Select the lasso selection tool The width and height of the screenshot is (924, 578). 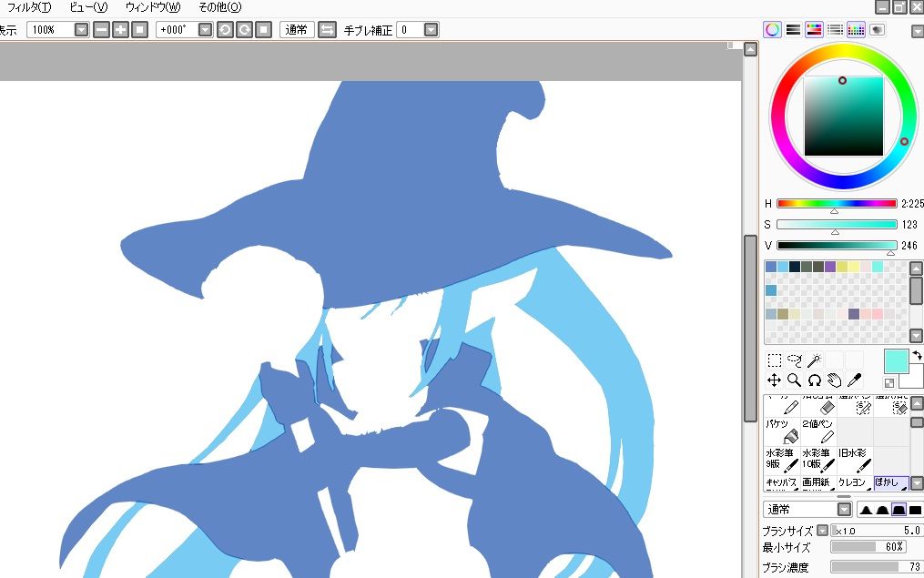[795, 360]
